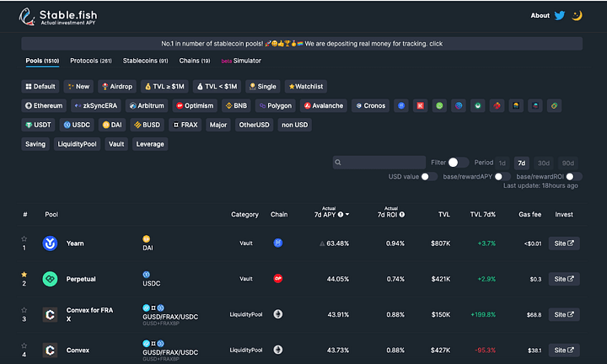The width and height of the screenshot is (607, 364).
Task: Filter by green-white round chain icon
Action: point(478,105)
